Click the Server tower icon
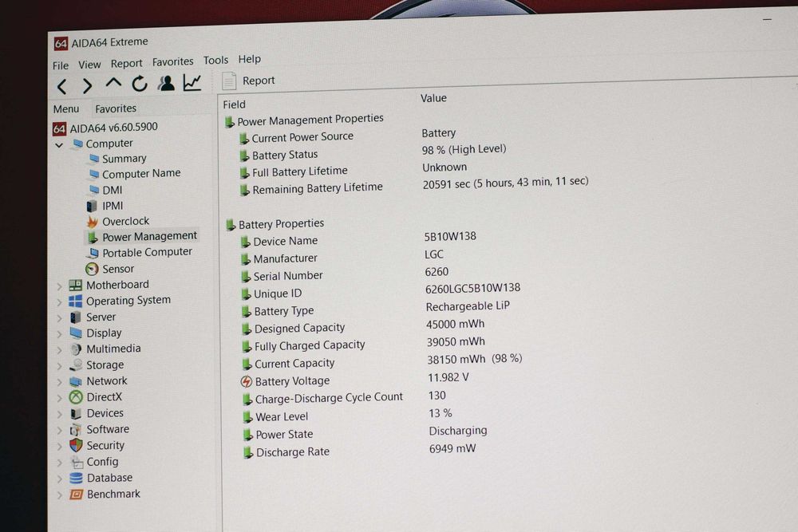Viewport: 798px width, 532px height. (x=75, y=317)
